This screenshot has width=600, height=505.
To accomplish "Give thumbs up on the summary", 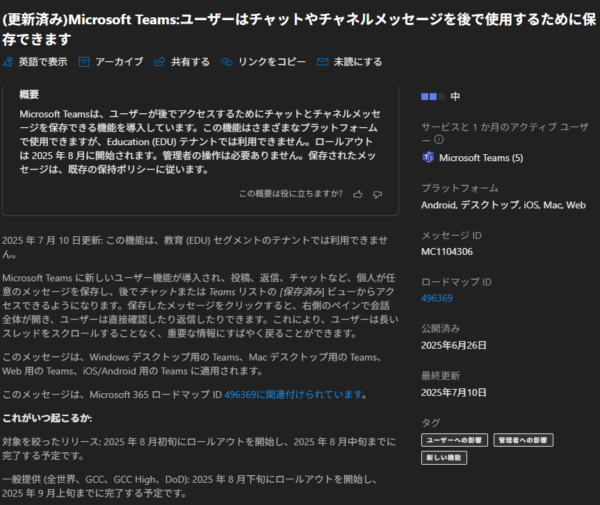I will coord(358,194).
